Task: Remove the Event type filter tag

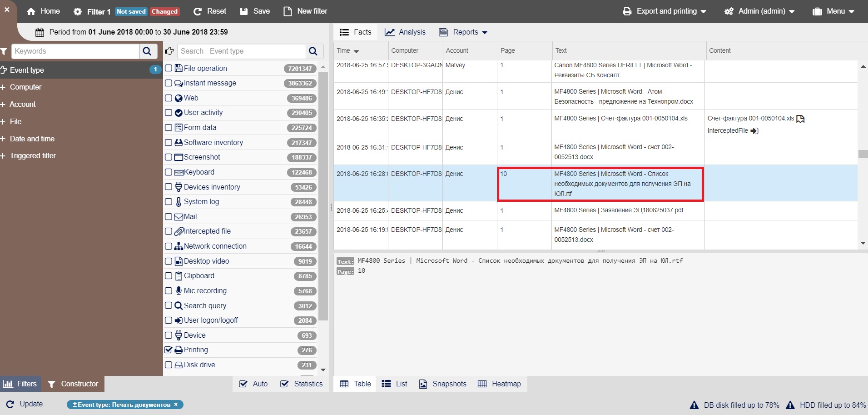Action: click(x=176, y=405)
